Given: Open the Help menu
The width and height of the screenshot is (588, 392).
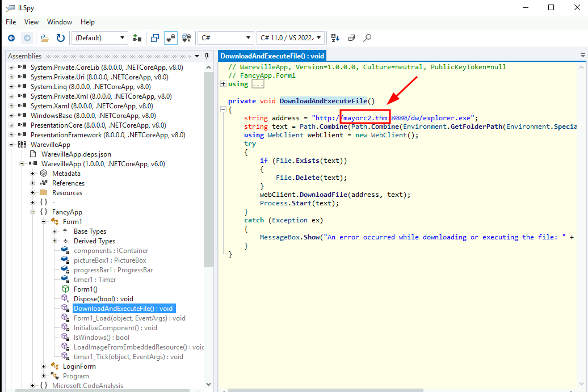Looking at the screenshot, I should [x=87, y=22].
